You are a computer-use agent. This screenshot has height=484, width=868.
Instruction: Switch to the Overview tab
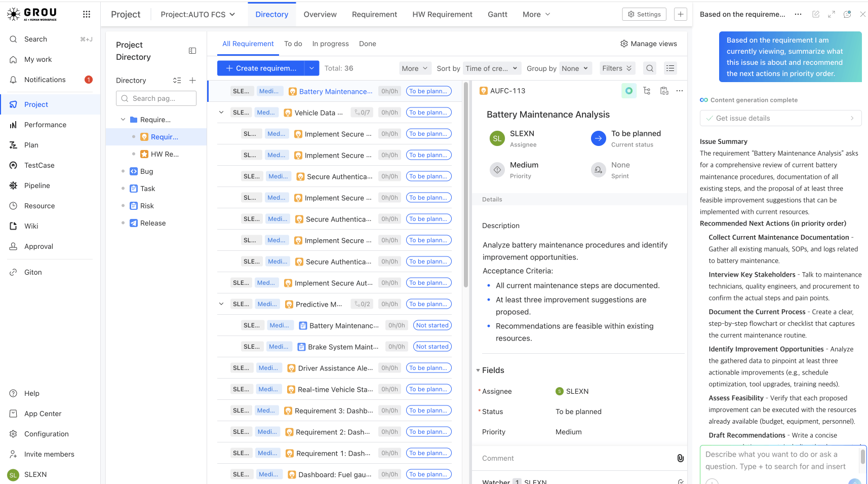(x=320, y=14)
